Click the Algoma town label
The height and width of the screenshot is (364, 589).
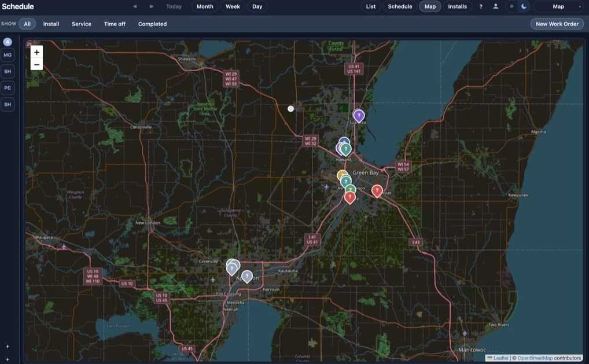click(x=538, y=131)
